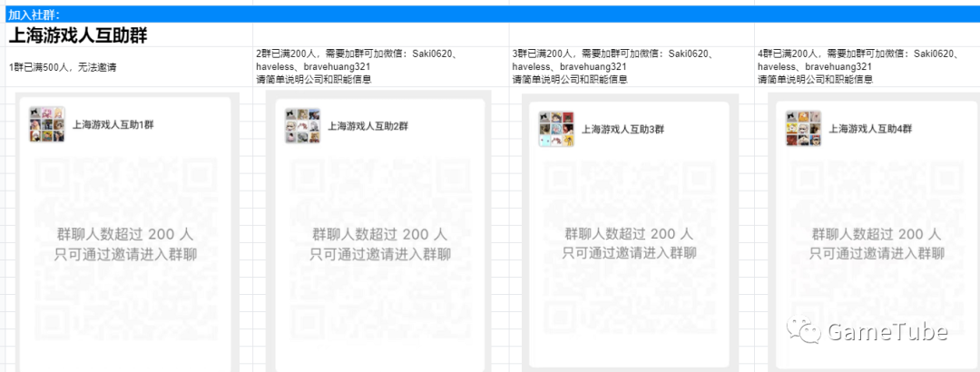Click 只可通过邀请进入群聊 in the 3群 card

tap(630, 253)
